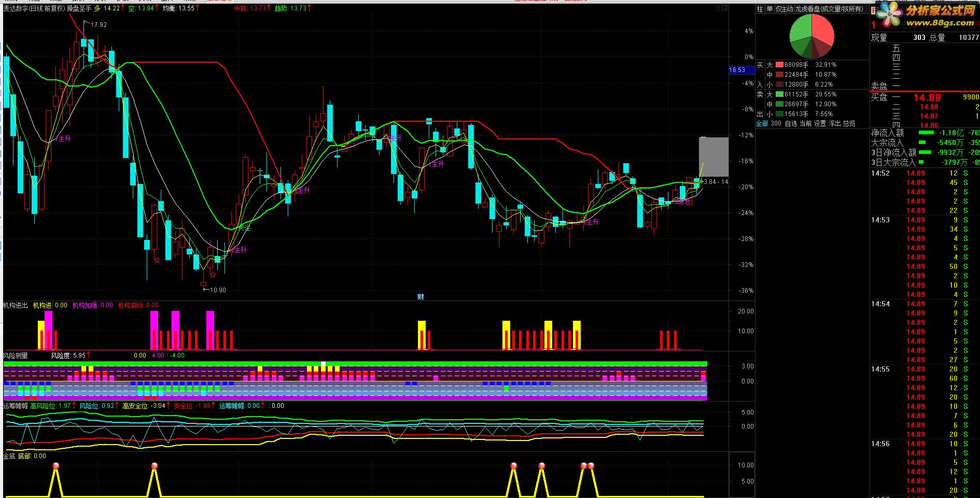Click the 浮出 float-out button

(x=834, y=123)
